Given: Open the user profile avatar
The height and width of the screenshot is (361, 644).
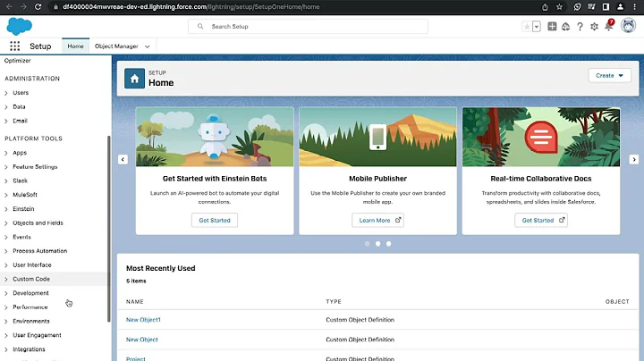Looking at the screenshot, I should pos(628,26).
